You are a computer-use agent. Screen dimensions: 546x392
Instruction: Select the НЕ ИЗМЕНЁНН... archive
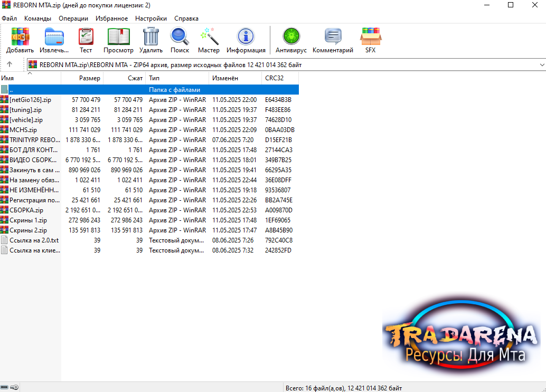[x=34, y=190]
